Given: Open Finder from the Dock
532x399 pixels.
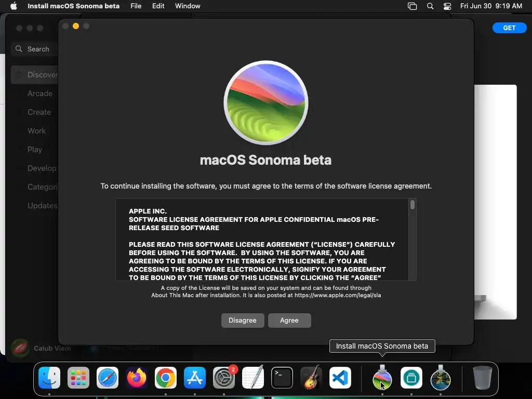Looking at the screenshot, I should point(49,378).
